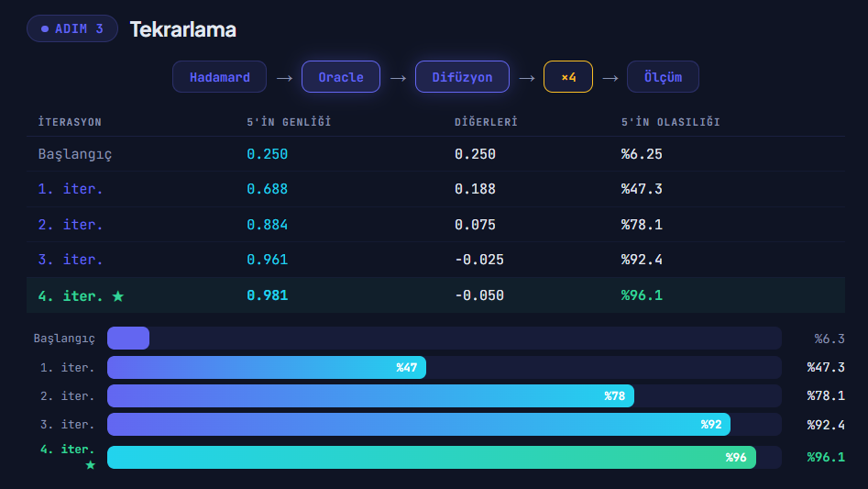Click the star icon in 4. iter. table row

pos(118,296)
